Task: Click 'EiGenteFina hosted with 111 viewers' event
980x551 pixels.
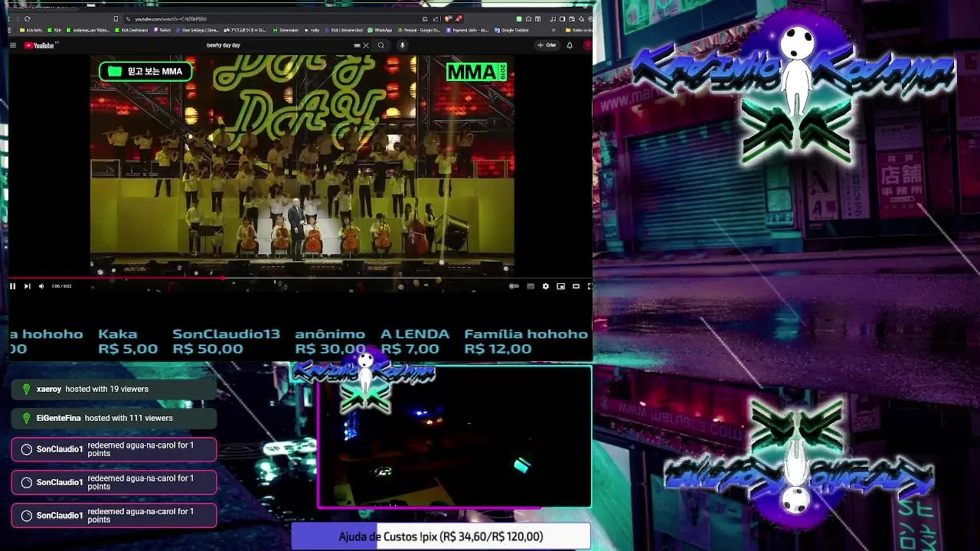Action: tap(114, 418)
